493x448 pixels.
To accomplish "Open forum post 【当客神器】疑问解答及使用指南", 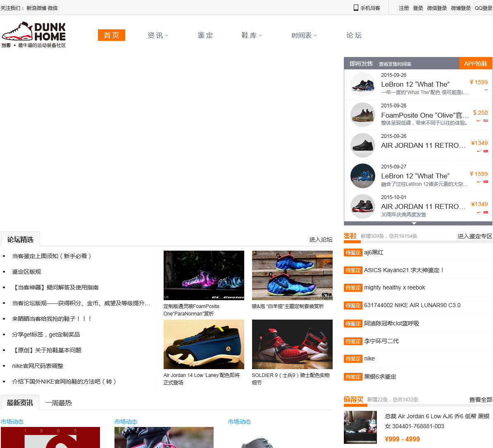I will tap(55, 287).
